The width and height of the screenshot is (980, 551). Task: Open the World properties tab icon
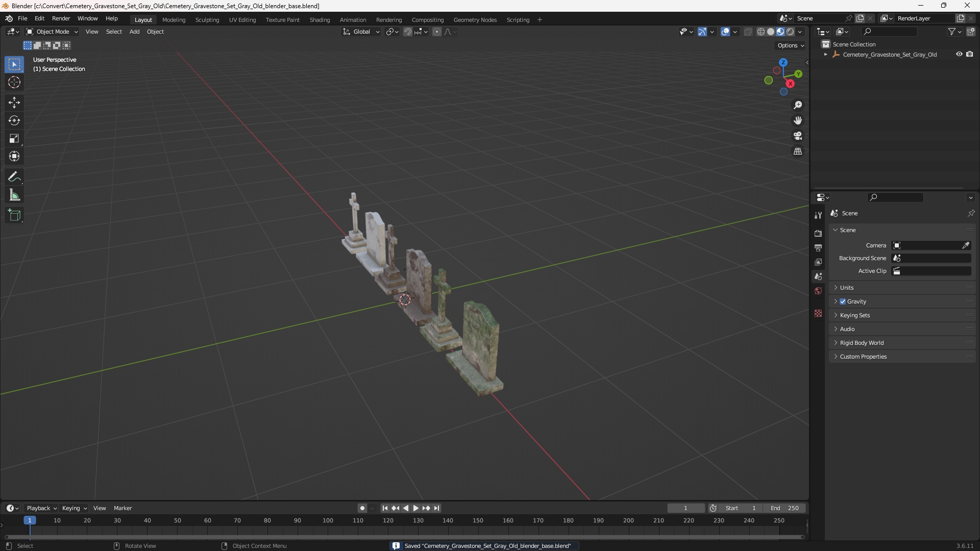click(818, 291)
